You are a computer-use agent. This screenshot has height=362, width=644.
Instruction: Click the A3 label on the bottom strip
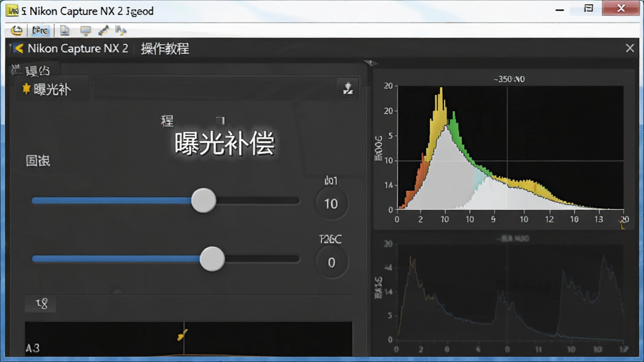click(33, 348)
